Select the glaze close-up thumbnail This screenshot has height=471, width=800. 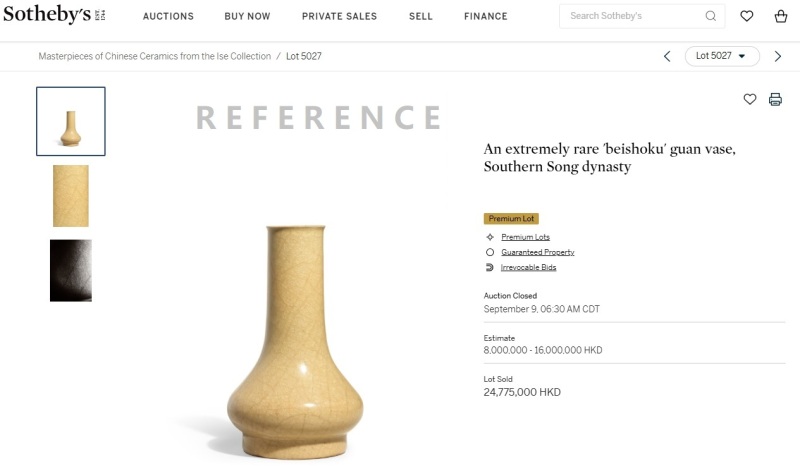click(71, 196)
